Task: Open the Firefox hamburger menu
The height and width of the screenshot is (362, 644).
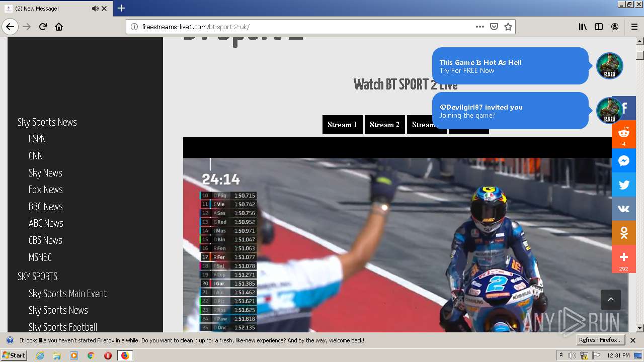Action: click(x=634, y=27)
